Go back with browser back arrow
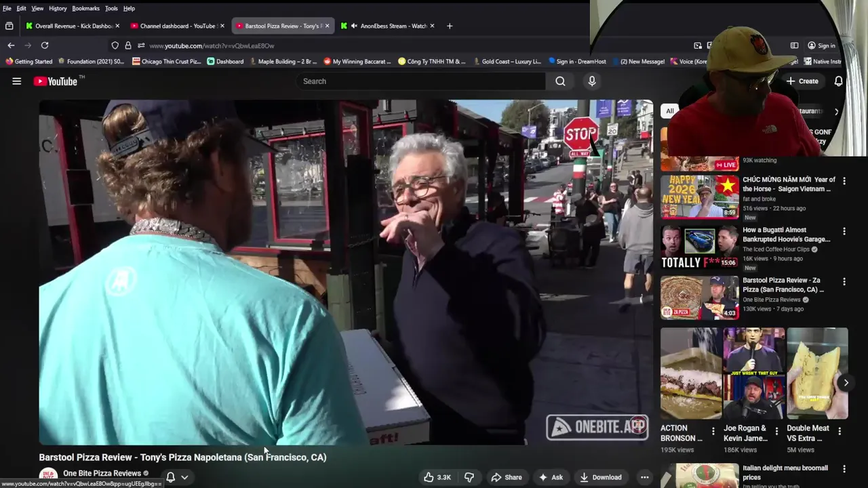The height and width of the screenshot is (488, 868). 11,45
